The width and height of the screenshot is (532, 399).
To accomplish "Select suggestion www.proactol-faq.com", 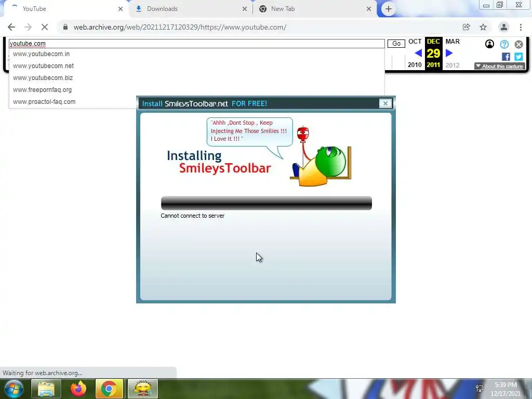I will tap(44, 102).
